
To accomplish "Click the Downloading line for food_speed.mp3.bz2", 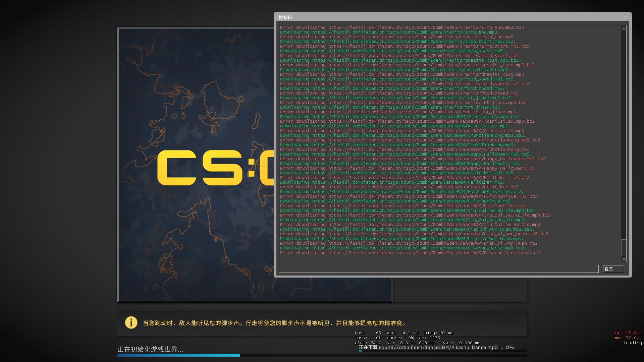I will click(x=398, y=79).
